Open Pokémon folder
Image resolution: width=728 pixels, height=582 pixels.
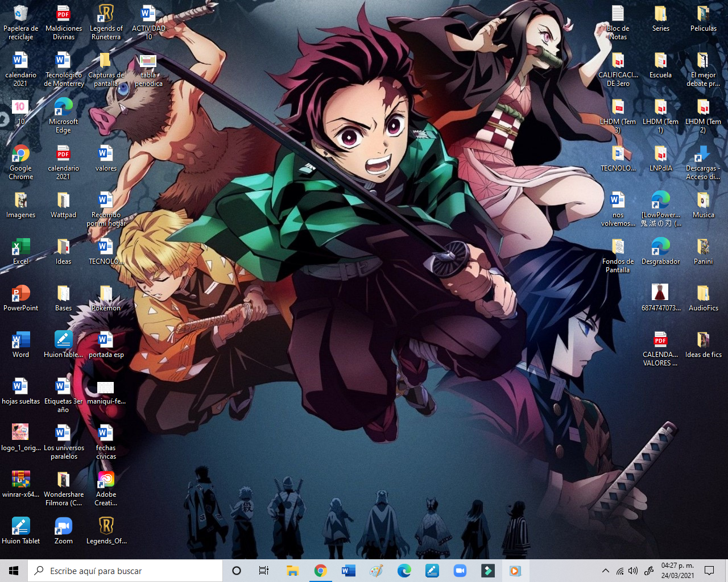coord(106,298)
